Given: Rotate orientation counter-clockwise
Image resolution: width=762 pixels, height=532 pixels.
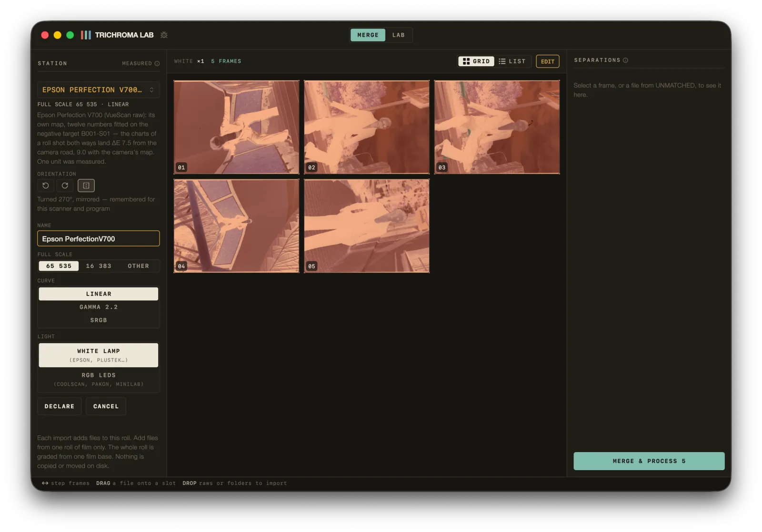Looking at the screenshot, I should click(x=46, y=186).
